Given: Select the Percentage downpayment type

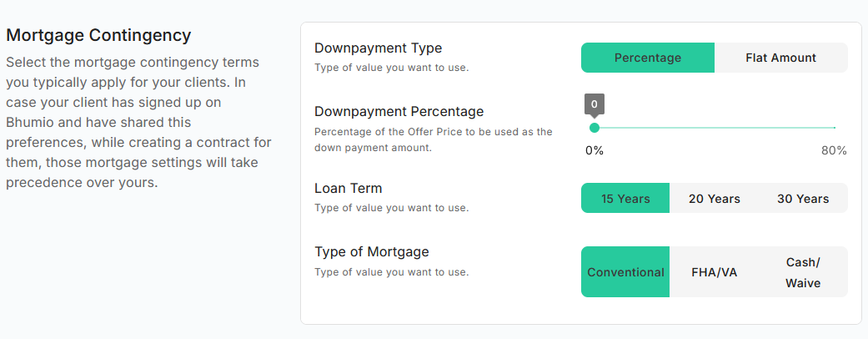Looking at the screenshot, I should pyautogui.click(x=647, y=58).
